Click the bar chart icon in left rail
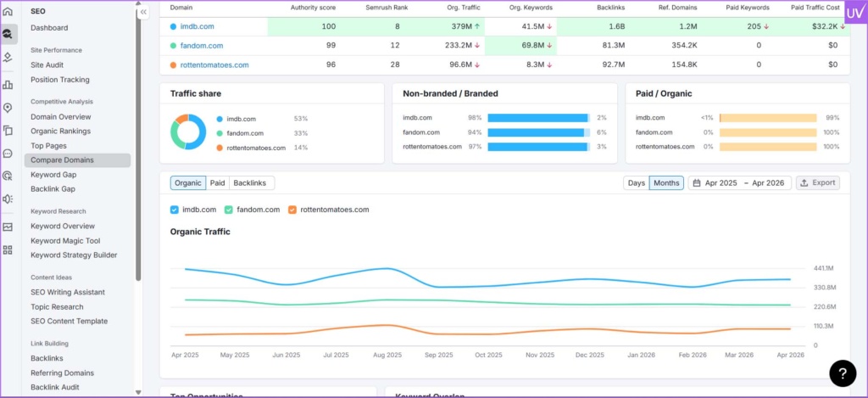The height and width of the screenshot is (398, 868). [8, 84]
